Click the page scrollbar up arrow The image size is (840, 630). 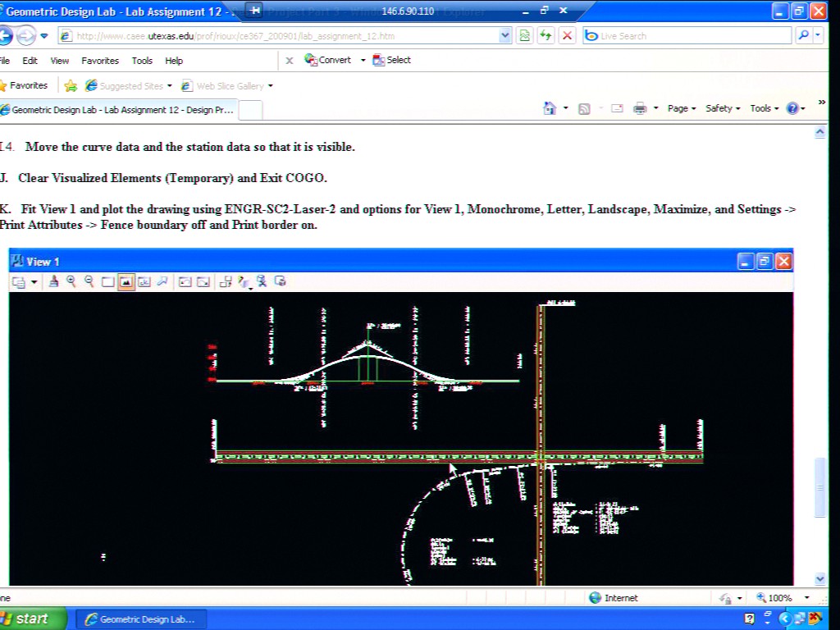(819, 132)
